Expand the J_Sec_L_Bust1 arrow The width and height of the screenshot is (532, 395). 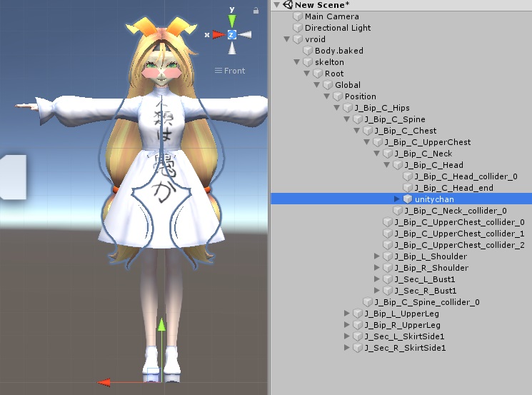click(x=377, y=279)
